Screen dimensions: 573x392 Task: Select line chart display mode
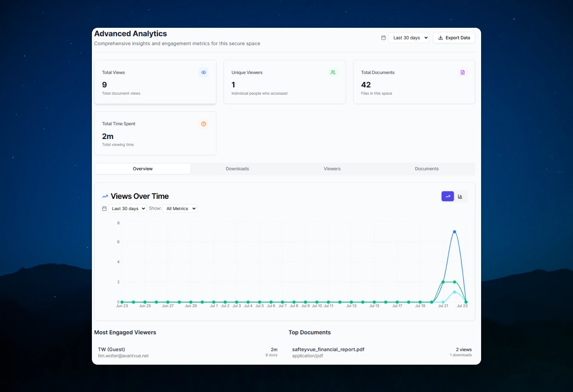(x=447, y=196)
